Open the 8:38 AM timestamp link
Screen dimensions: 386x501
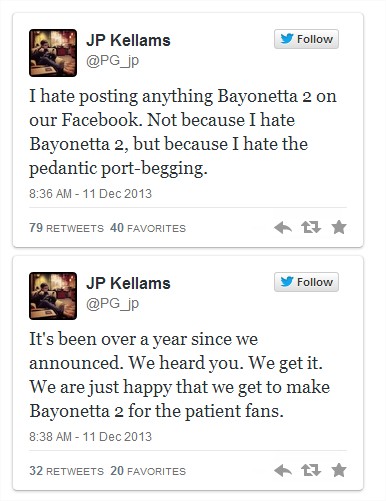[90, 437]
